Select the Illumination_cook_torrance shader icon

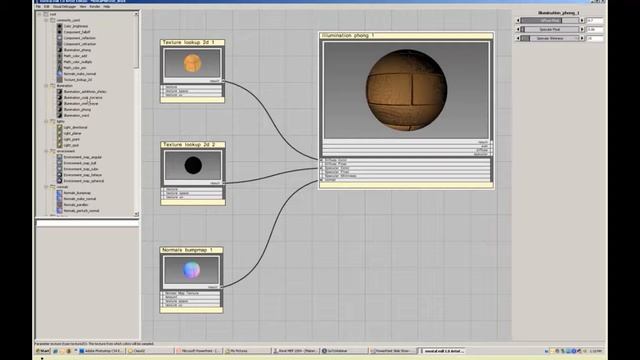[x=60, y=98]
